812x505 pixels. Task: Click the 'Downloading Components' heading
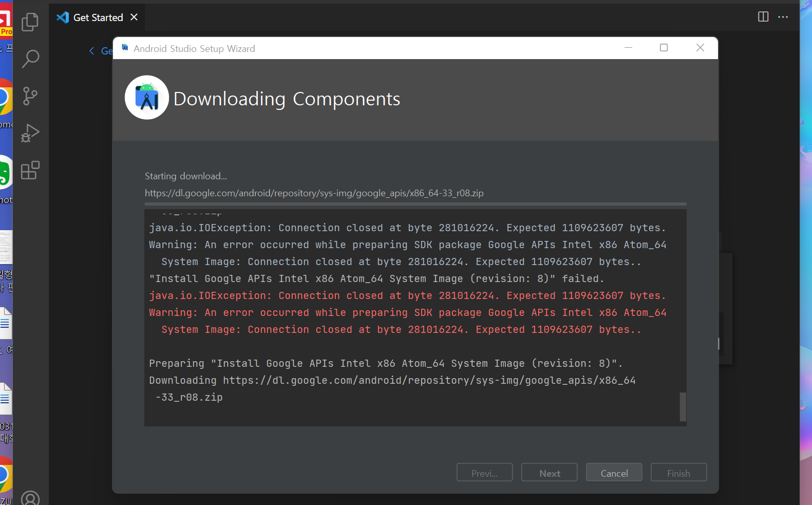pyautogui.click(x=287, y=99)
